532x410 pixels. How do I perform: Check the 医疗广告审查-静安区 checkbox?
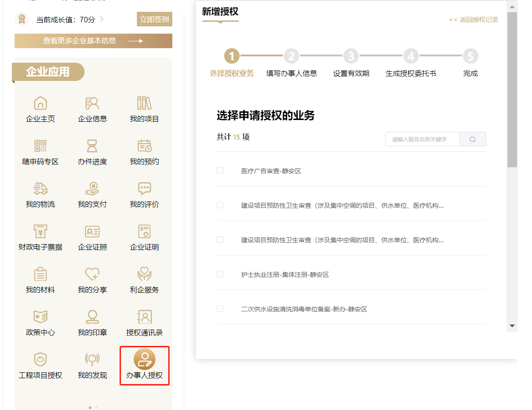pos(220,170)
